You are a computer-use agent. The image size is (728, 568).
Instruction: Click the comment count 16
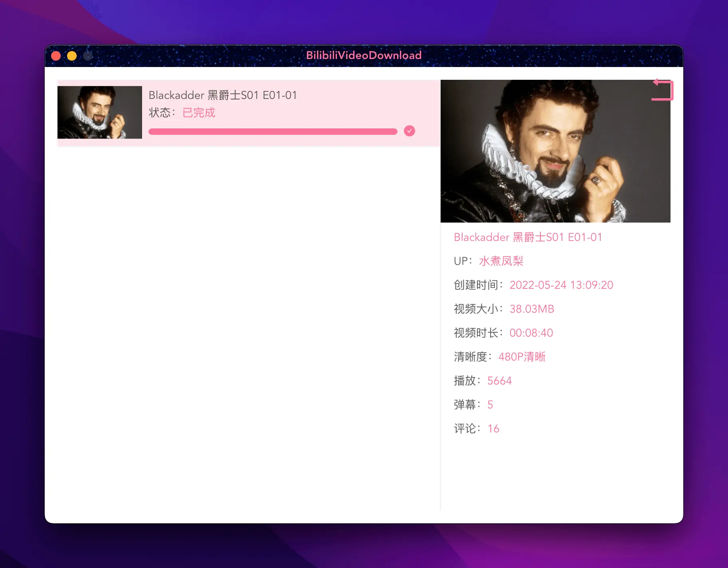pyautogui.click(x=493, y=429)
